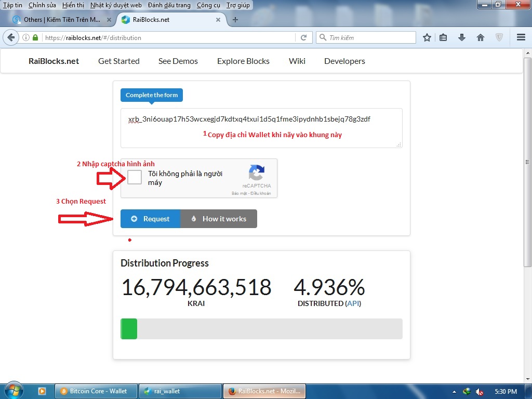Image resolution: width=532 pixels, height=399 pixels.
Task: Open Developers nav link
Action: coord(344,61)
